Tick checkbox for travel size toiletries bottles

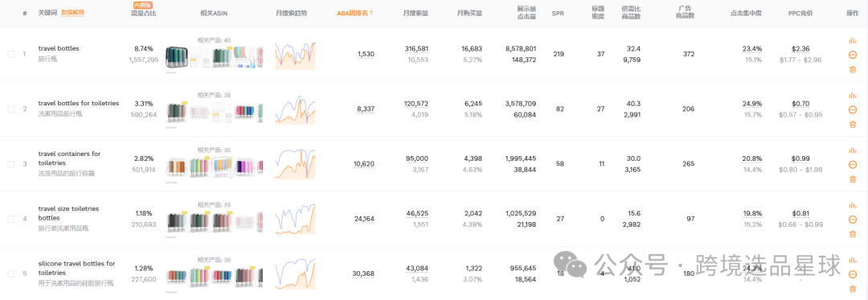pos(11,219)
